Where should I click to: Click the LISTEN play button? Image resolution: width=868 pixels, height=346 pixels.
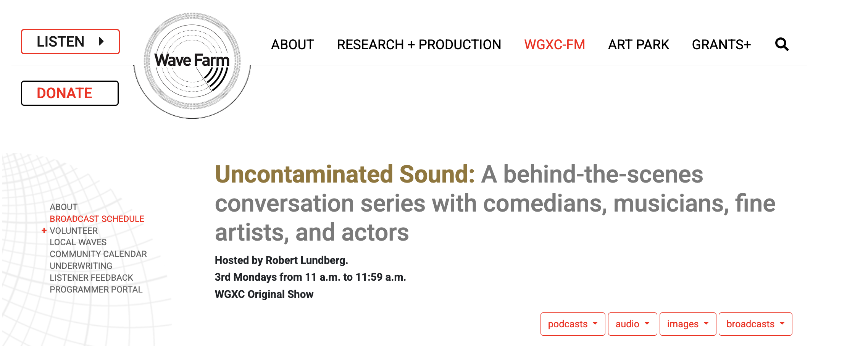coord(70,42)
